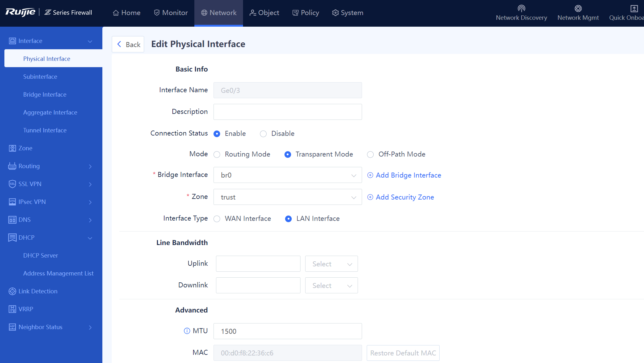The width and height of the screenshot is (644, 363).
Task: Click the Object tab icon
Action: [253, 13]
